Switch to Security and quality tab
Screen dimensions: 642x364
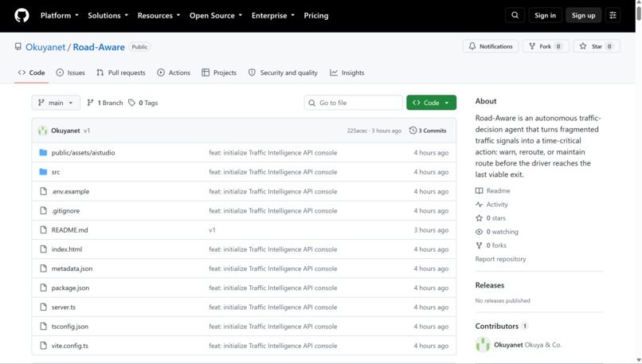[283, 72]
